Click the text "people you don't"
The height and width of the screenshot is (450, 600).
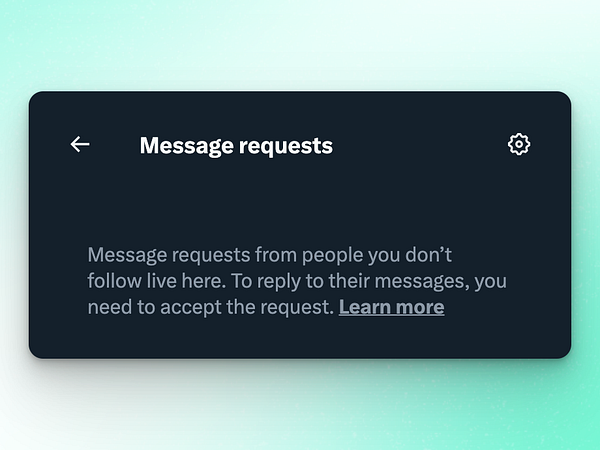click(x=377, y=255)
